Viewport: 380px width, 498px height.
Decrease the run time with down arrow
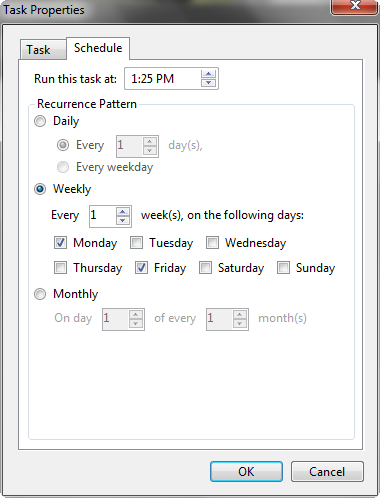tap(209, 83)
